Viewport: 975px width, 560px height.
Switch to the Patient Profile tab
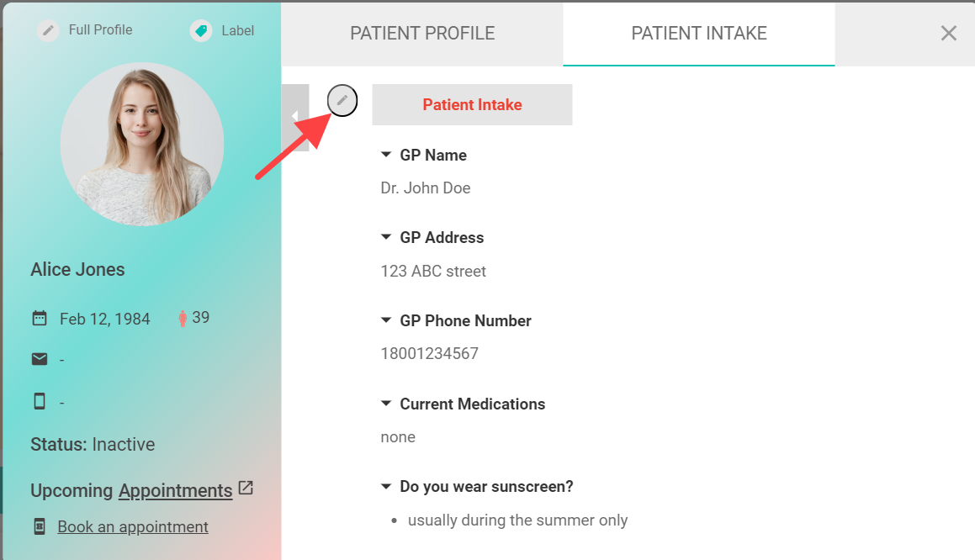(422, 34)
